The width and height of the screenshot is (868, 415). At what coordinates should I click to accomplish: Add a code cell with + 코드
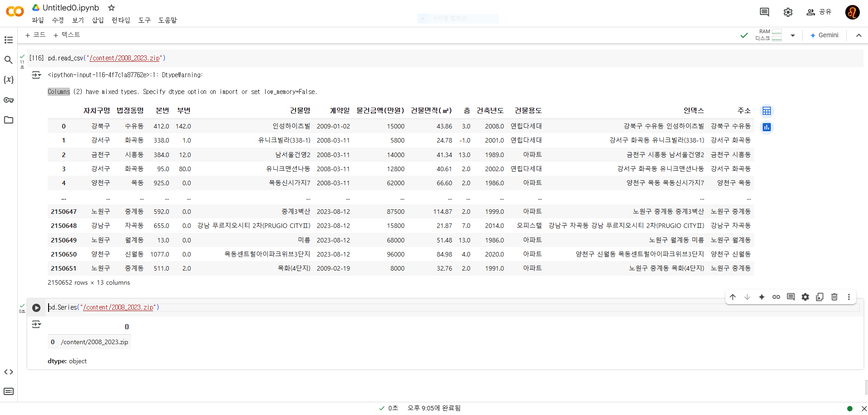tap(35, 35)
